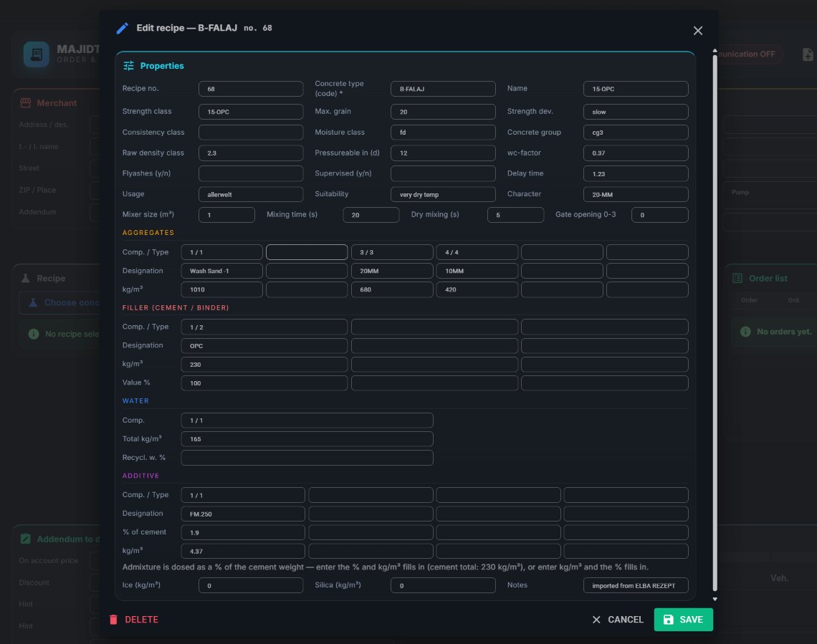Edit filler kg/m³ value 230
The height and width of the screenshot is (644, 817).
pyautogui.click(x=264, y=365)
